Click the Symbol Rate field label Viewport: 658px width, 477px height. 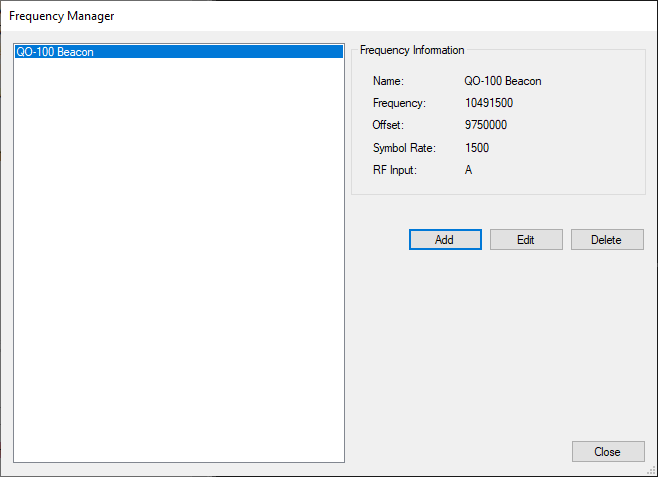click(x=404, y=148)
